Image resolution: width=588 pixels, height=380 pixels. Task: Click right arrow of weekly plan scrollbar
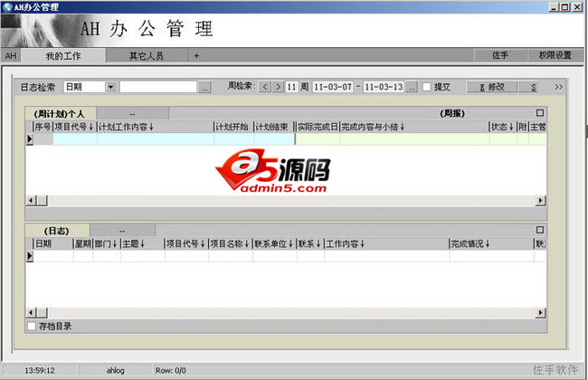pos(540,201)
